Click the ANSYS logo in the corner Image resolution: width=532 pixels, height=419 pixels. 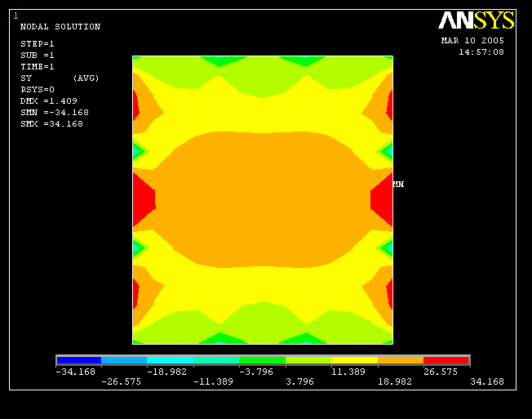[477, 20]
